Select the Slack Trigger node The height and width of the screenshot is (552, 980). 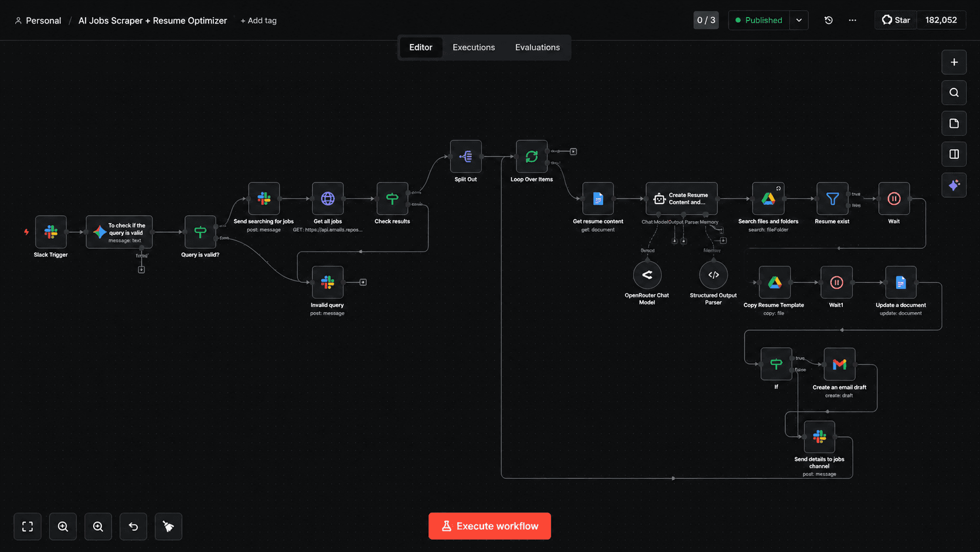coord(51,232)
